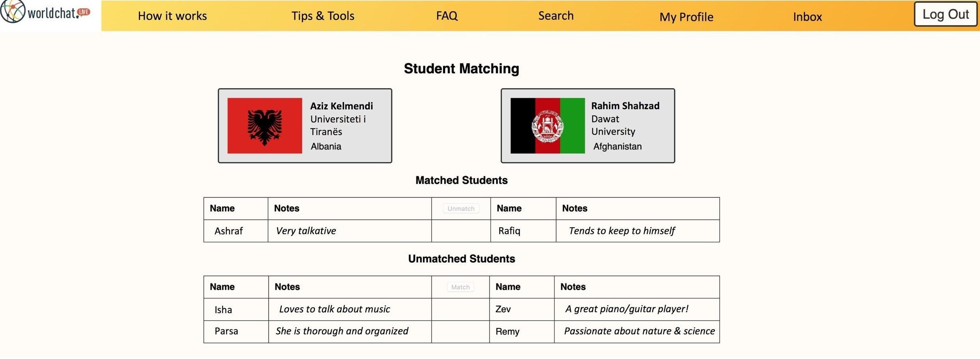Click the Albania flag image

[x=264, y=125]
